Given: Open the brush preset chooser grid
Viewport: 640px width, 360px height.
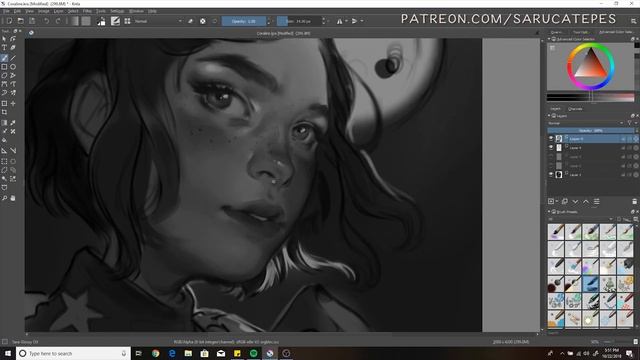Looking at the screenshot, I should tap(127, 21).
